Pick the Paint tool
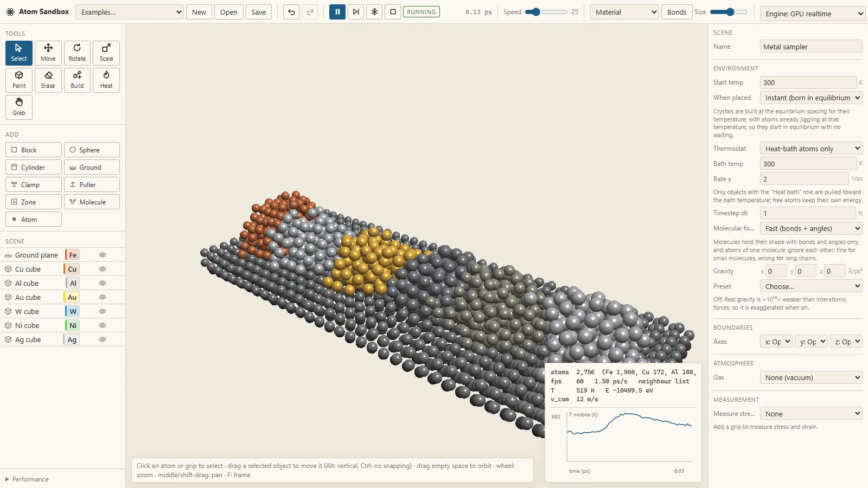The height and width of the screenshot is (488, 868). 19,80
